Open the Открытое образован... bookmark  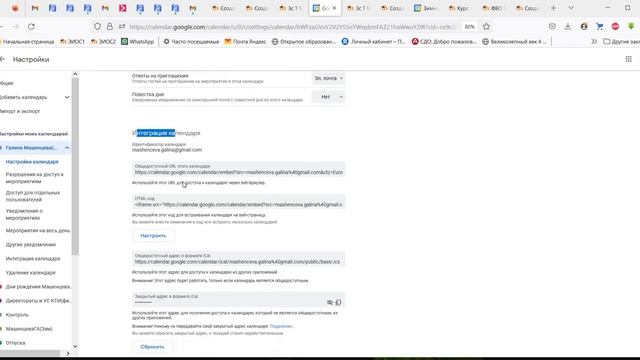tap(304, 42)
